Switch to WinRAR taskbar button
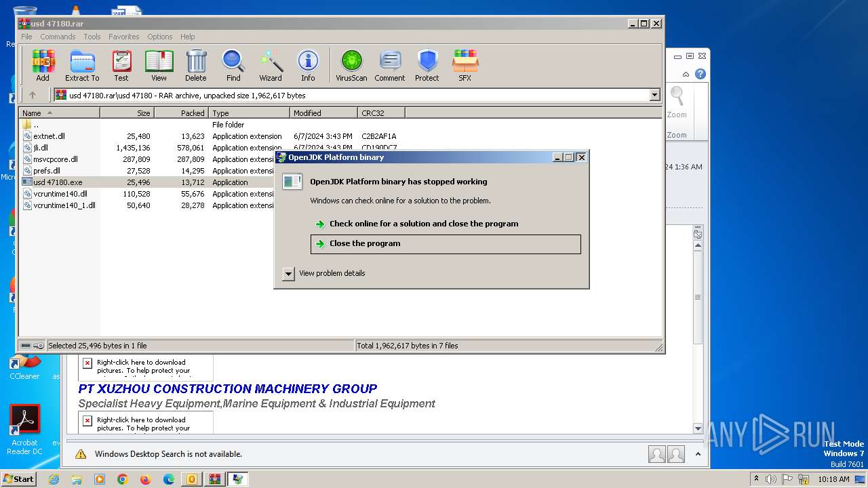Viewport: 868px width, 488px height. click(215, 479)
